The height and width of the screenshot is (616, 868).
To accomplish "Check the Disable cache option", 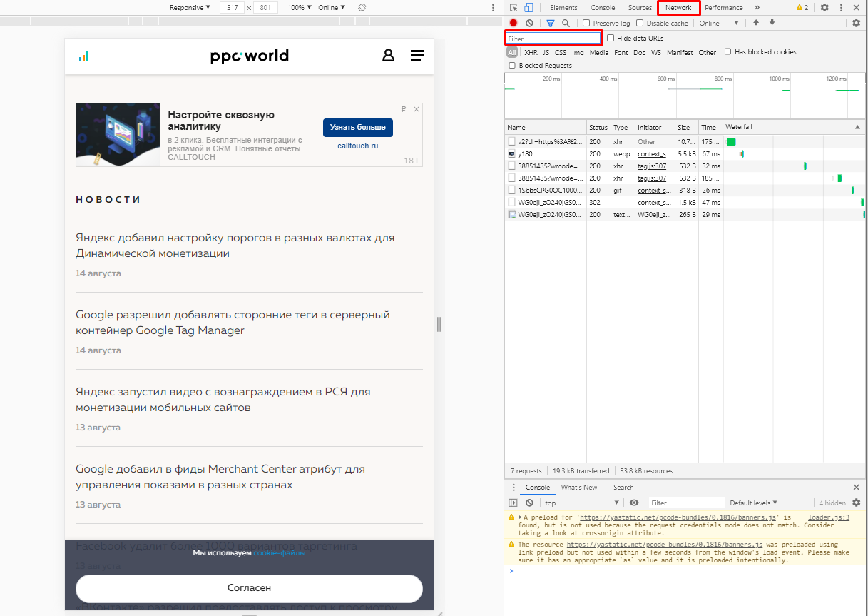I will (640, 24).
